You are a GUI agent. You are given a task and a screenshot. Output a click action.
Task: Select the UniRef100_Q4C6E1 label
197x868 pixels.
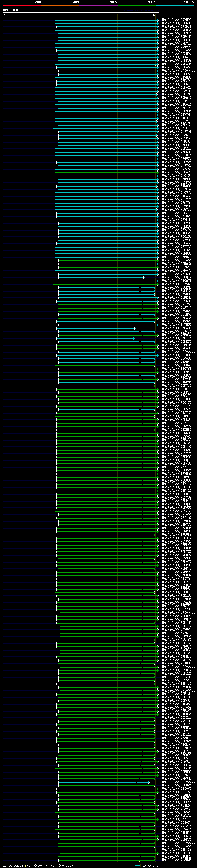tap(176, 104)
